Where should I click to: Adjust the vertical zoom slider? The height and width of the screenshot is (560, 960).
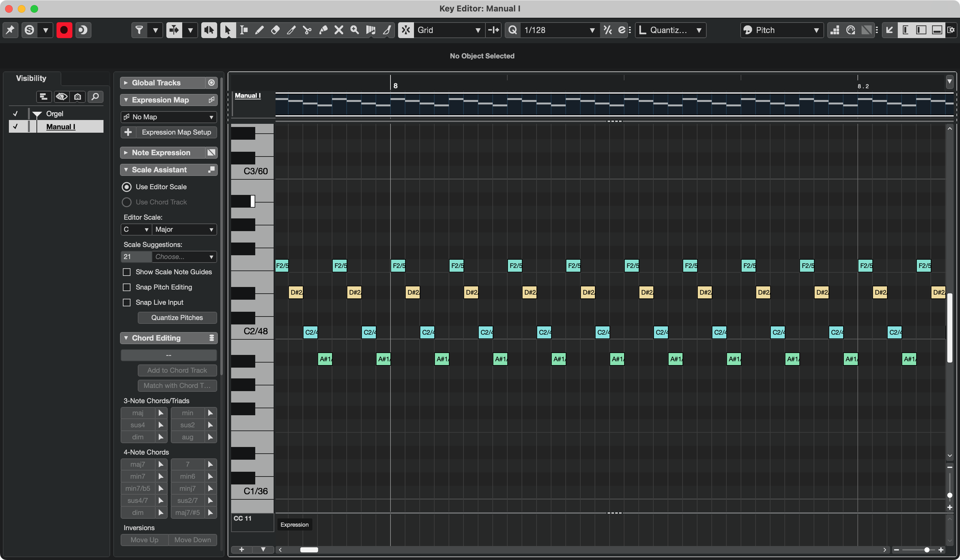pos(950,495)
